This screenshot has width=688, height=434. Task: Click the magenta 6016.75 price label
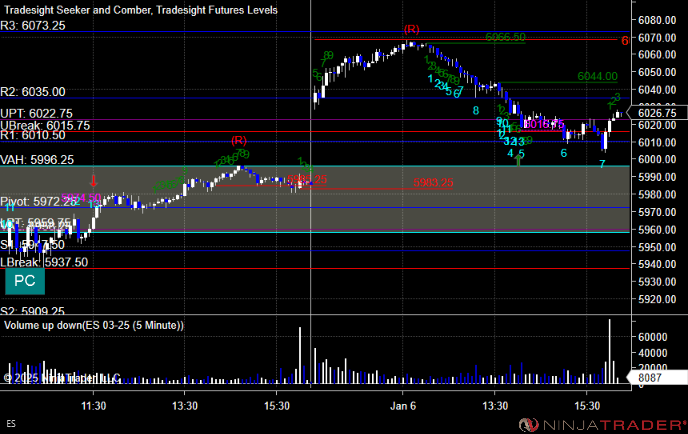(x=544, y=124)
